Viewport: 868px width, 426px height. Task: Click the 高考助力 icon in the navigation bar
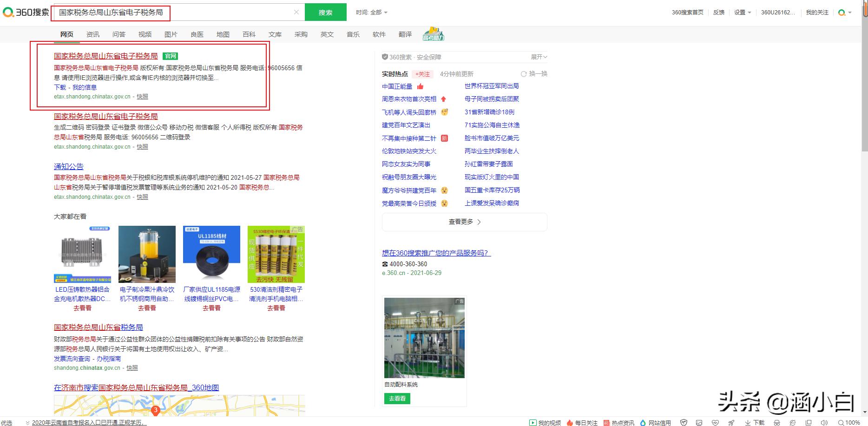[x=433, y=34]
